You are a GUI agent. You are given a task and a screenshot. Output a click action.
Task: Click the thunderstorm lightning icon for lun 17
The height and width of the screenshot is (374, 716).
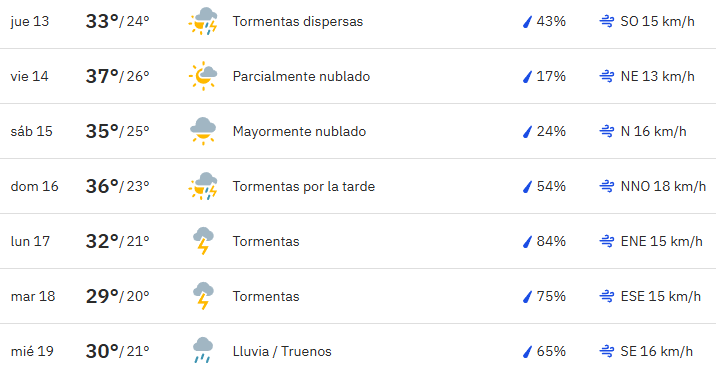(x=203, y=241)
